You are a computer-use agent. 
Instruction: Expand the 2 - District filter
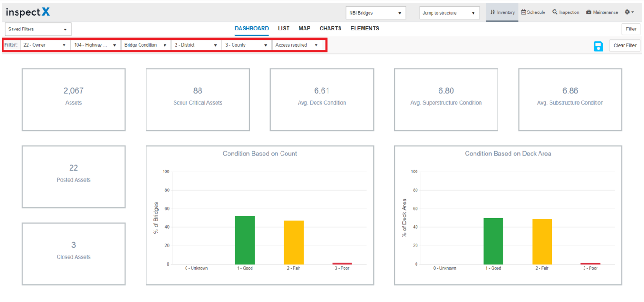[196, 45]
